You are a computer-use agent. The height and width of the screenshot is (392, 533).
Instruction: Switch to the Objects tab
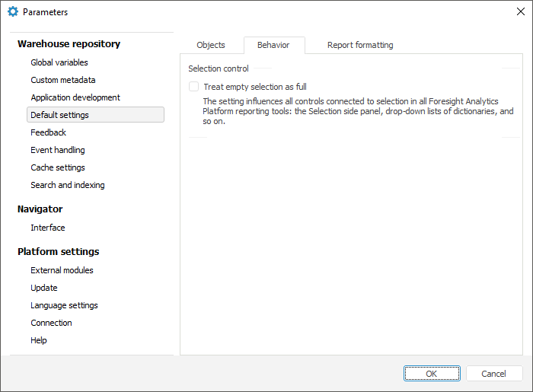click(211, 45)
